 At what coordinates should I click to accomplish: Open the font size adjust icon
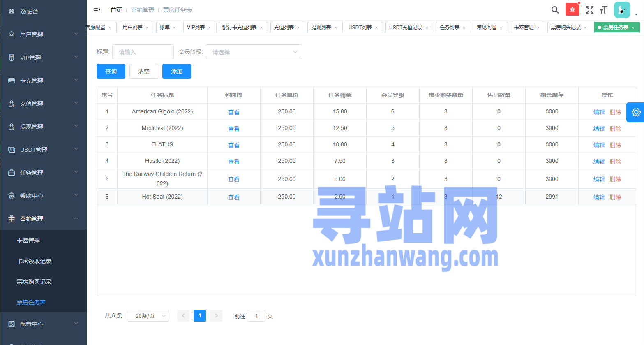point(603,10)
